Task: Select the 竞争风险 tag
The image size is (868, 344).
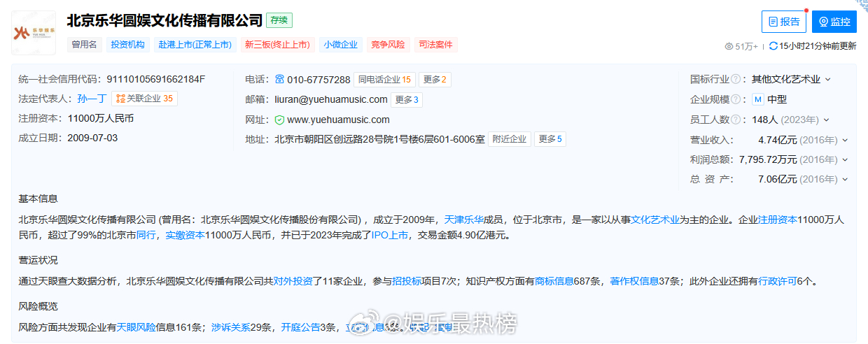Action: pyautogui.click(x=388, y=45)
